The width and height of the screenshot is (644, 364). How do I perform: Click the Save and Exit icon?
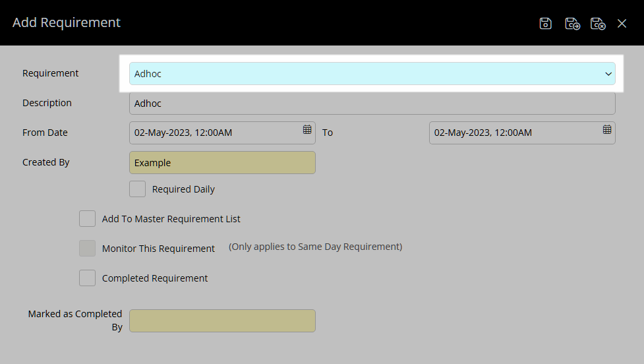point(598,24)
